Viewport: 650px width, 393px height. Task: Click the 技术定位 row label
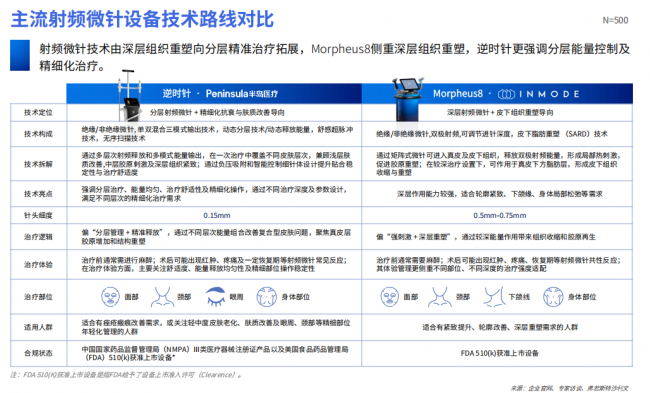38,112
